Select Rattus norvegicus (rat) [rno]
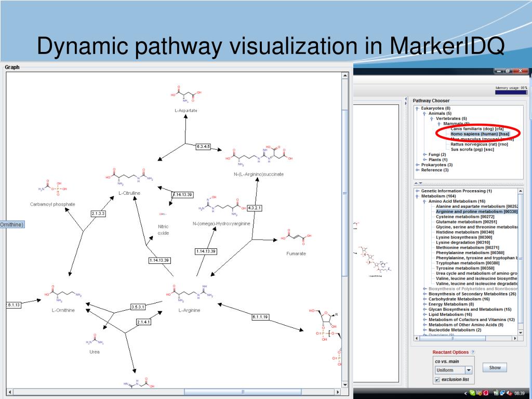 pyautogui.click(x=479, y=144)
